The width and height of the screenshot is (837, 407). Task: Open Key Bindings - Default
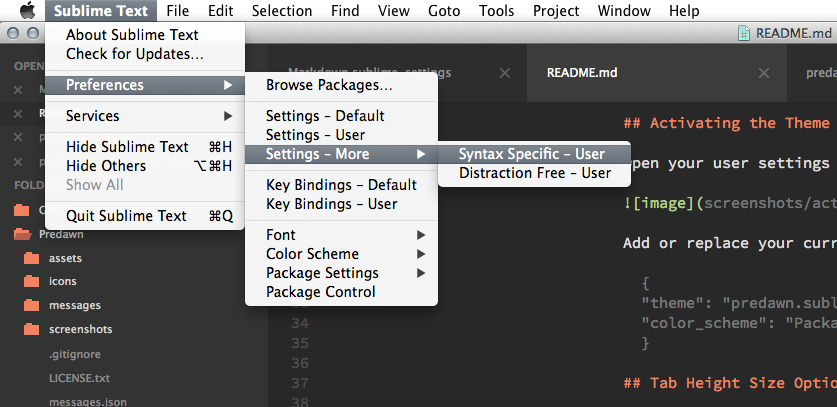341,185
